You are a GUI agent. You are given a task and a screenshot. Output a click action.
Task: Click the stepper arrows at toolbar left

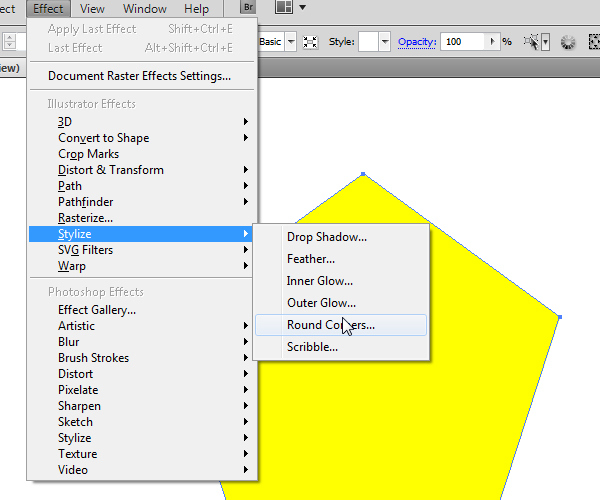[x=10, y=41]
